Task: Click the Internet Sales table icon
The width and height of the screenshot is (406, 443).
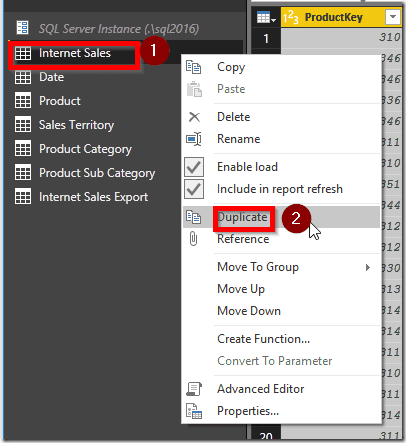Action: [23, 53]
